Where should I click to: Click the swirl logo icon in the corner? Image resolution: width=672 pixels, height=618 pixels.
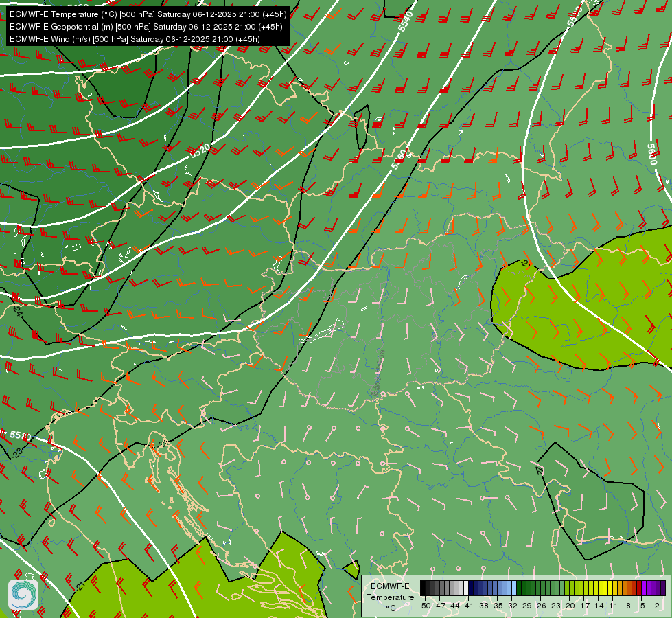(x=23, y=595)
